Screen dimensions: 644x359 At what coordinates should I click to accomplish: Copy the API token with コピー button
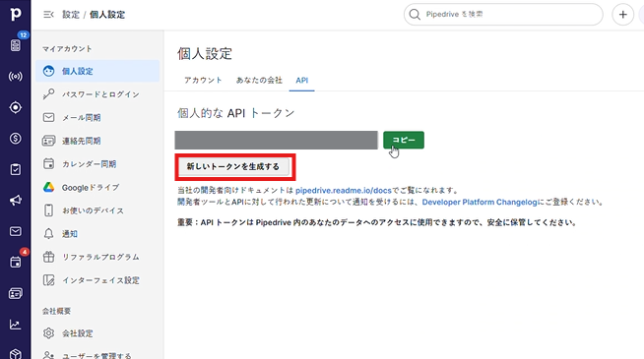(x=404, y=140)
